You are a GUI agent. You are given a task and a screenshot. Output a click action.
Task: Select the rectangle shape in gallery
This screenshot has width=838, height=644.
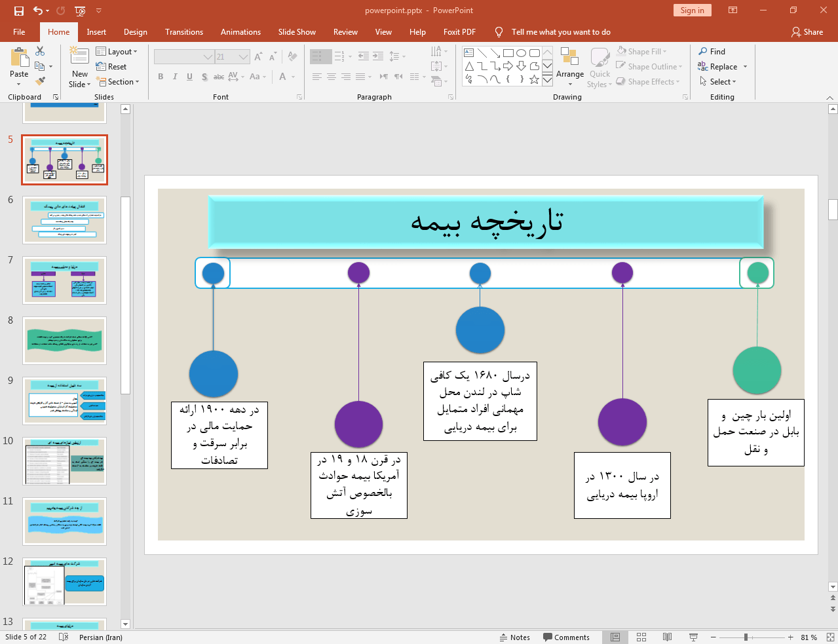coord(508,53)
